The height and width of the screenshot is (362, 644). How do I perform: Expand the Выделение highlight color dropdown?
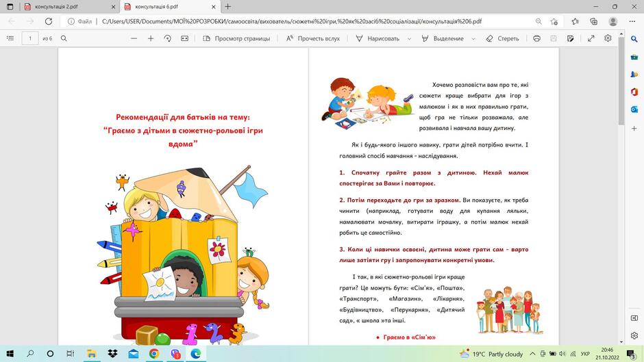(x=473, y=38)
